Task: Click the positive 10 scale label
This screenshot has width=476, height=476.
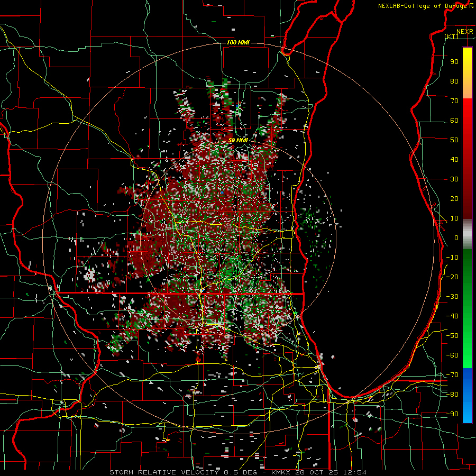Action: 454,218
